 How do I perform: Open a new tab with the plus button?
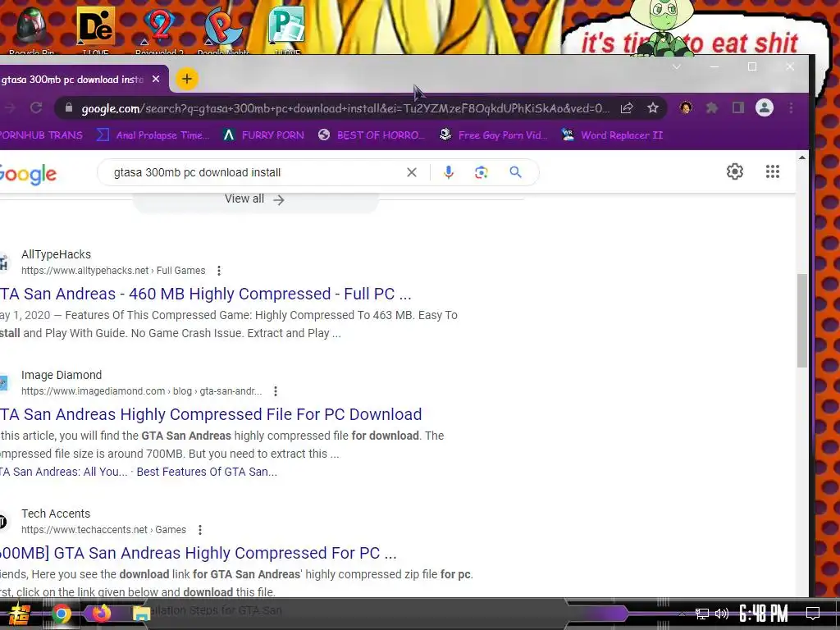point(187,80)
